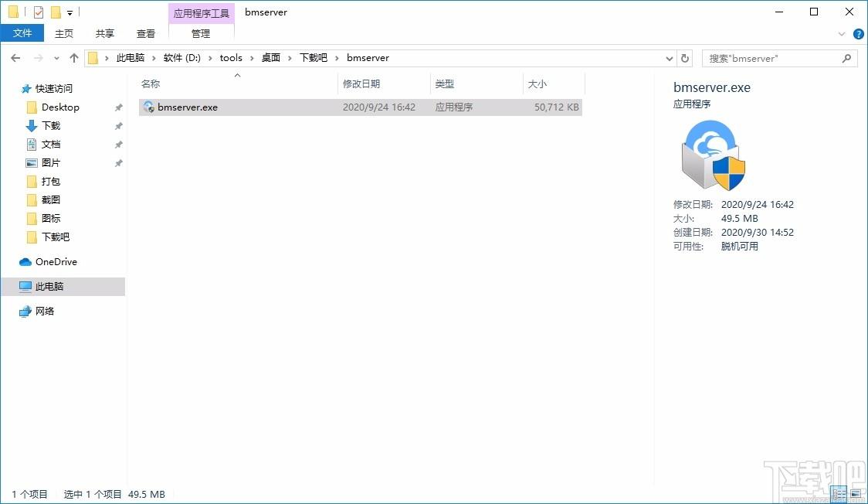Viewport: 868px width, 504px height.
Task: Switch to details view icon
Action: (839, 493)
